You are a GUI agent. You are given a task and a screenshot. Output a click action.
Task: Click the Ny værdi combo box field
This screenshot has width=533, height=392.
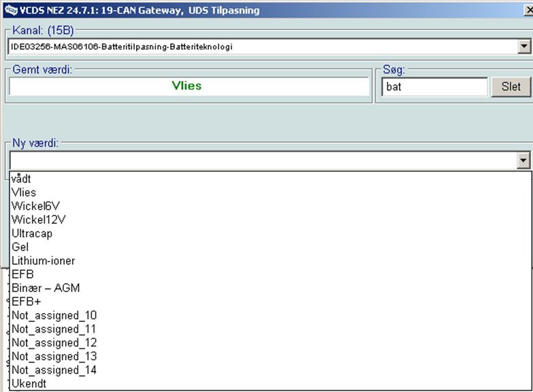262,161
